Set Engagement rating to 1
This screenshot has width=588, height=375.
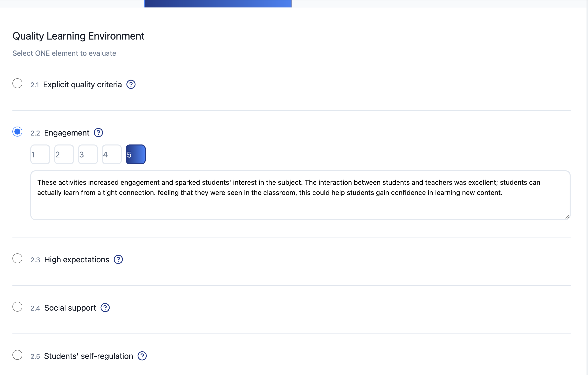click(40, 154)
